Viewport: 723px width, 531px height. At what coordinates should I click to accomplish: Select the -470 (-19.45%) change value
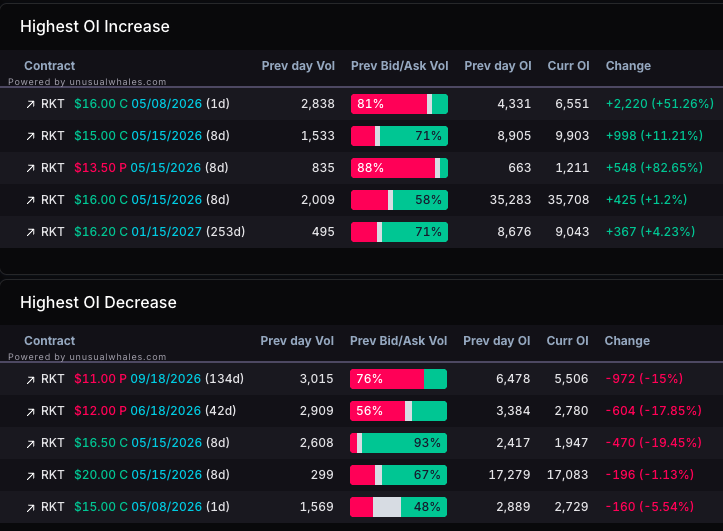(x=653, y=443)
